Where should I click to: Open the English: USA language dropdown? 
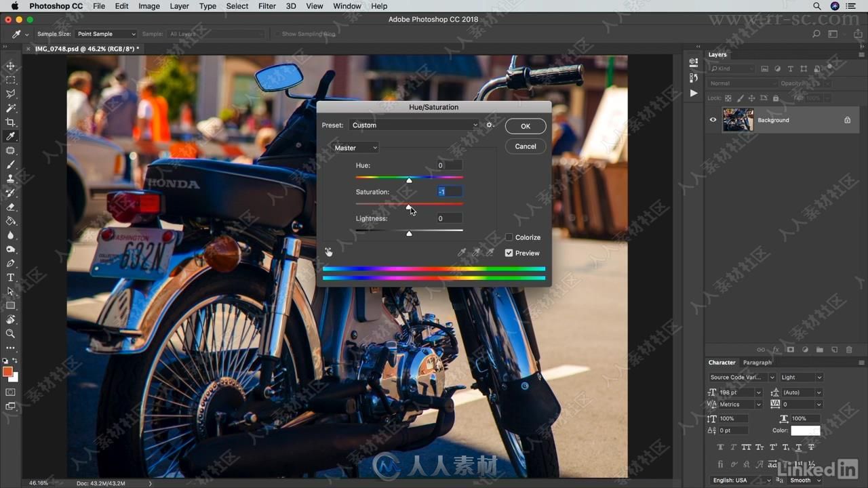point(741,480)
